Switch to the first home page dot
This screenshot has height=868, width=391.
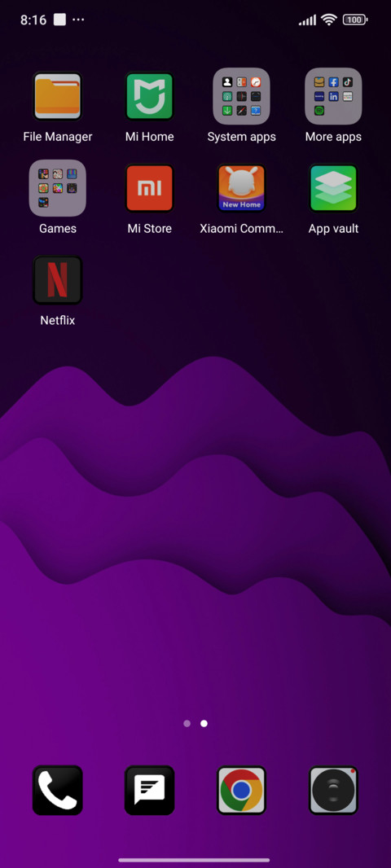point(187,724)
